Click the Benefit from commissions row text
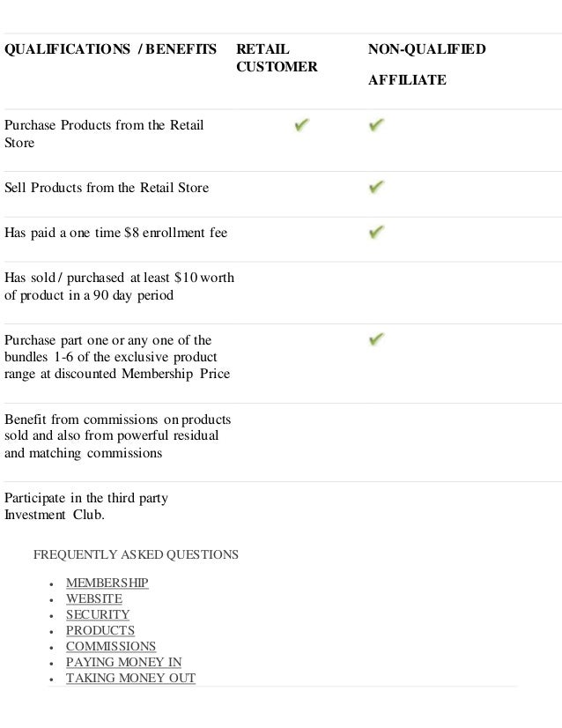Image resolution: width=562 pixels, height=728 pixels. tap(117, 436)
